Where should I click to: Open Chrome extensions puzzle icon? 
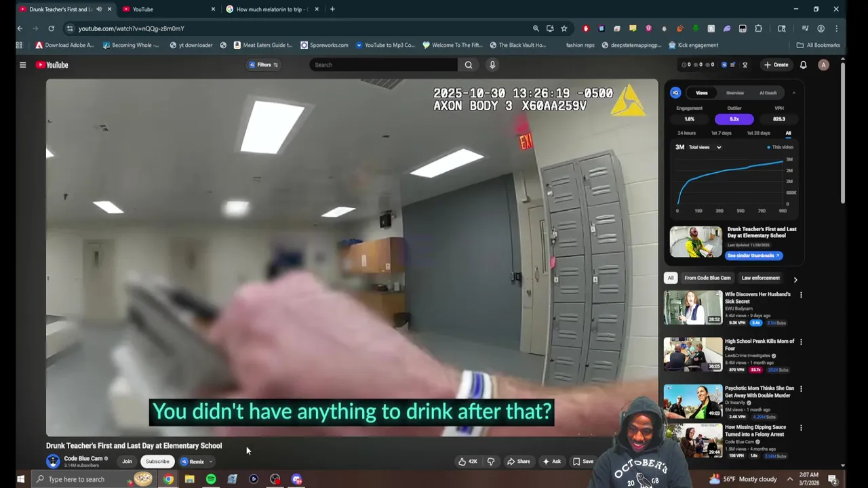tap(758, 28)
